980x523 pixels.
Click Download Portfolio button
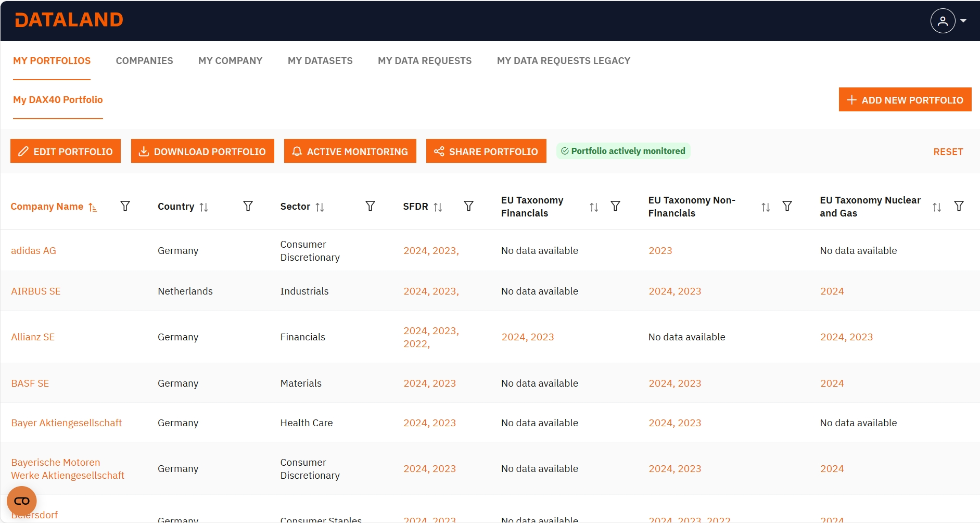click(x=202, y=151)
